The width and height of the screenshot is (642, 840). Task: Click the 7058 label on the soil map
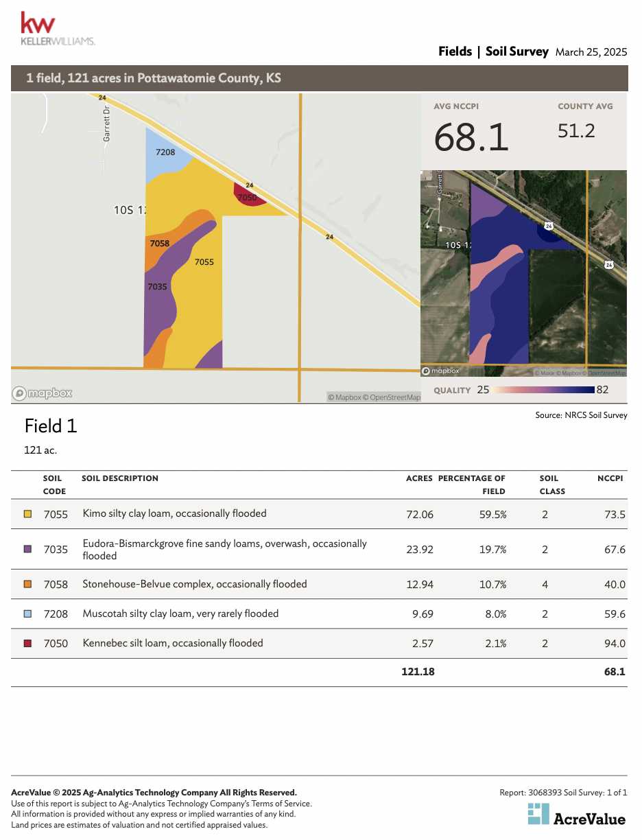coord(159,243)
